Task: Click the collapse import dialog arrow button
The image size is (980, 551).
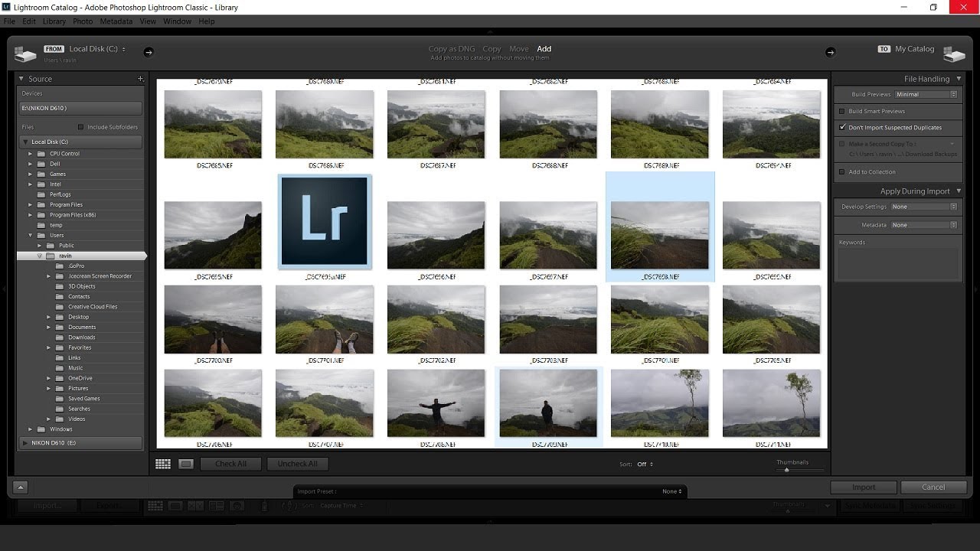Action: (21, 487)
